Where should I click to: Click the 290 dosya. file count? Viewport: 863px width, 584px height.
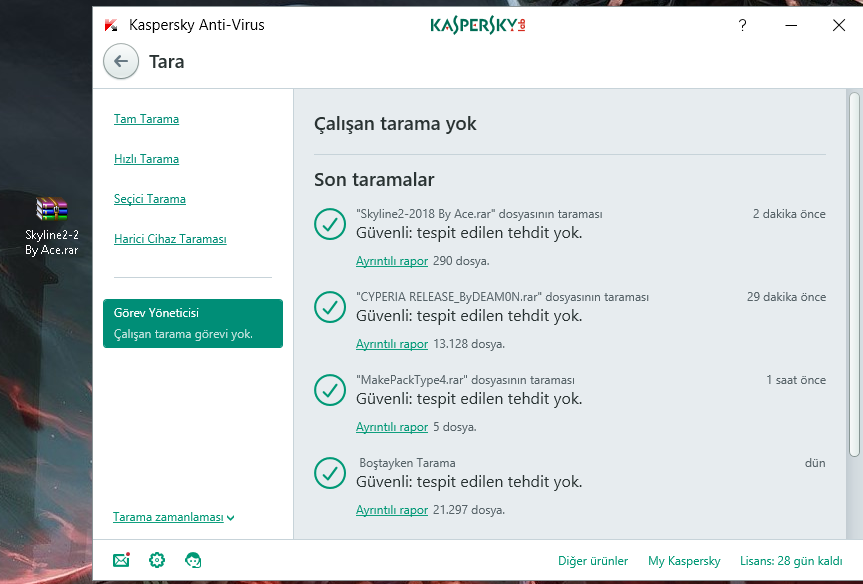(x=461, y=261)
